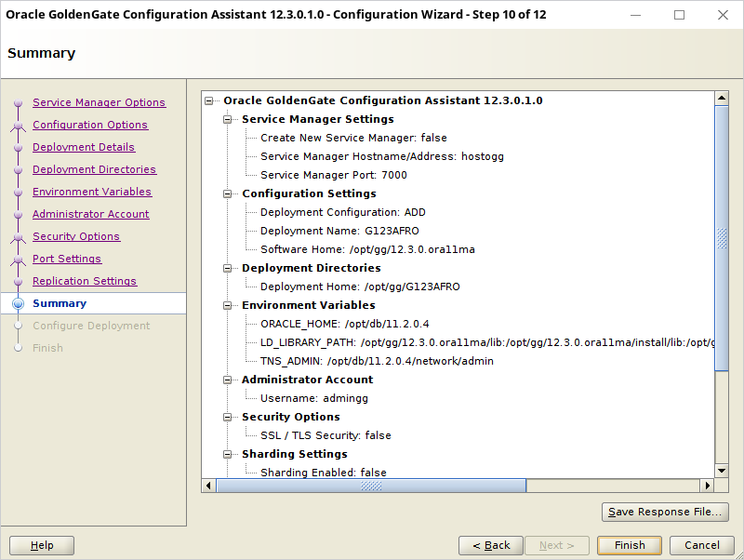The height and width of the screenshot is (560, 744).
Task: Collapse the Deployment Directories node
Action: (227, 268)
